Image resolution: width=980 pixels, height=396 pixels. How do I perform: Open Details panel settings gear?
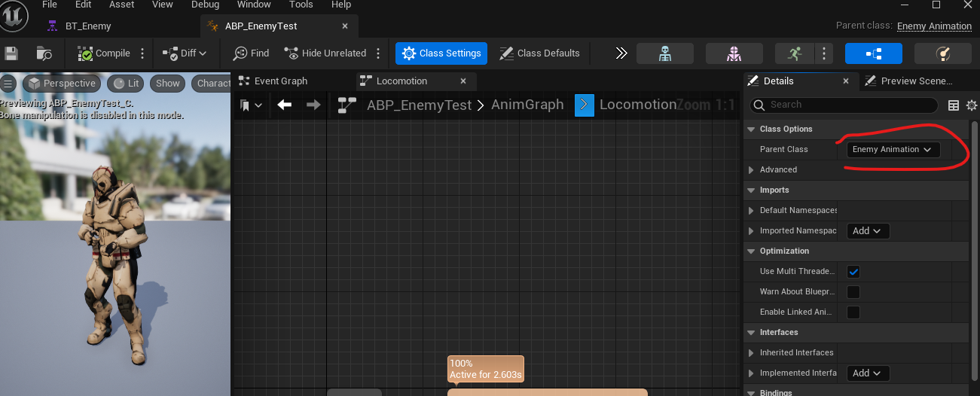click(x=971, y=105)
